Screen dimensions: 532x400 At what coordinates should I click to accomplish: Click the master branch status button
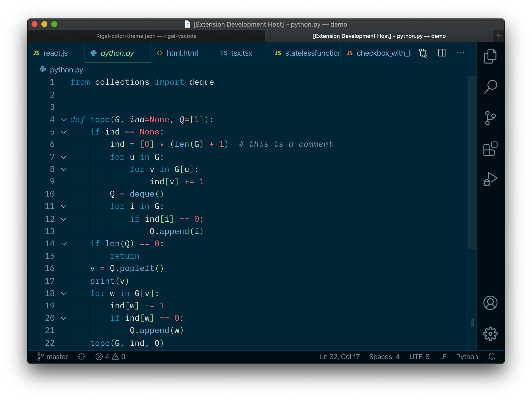52,357
